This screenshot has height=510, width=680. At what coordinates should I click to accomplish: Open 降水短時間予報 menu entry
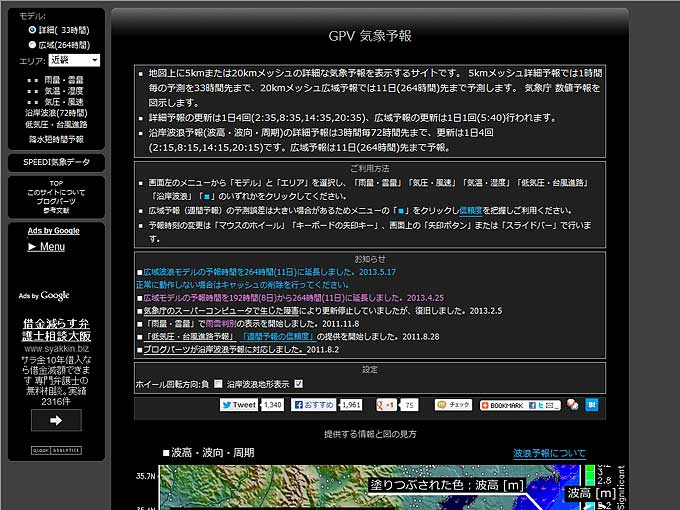click(x=56, y=139)
